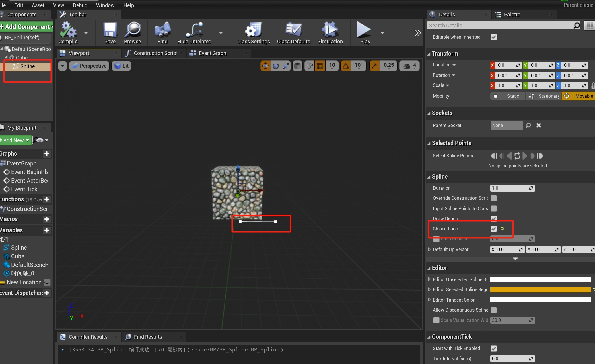Screen dimensions: 595x364
Task: Click Editor Selected Spline Segment color swatch
Action: [x=540, y=290]
